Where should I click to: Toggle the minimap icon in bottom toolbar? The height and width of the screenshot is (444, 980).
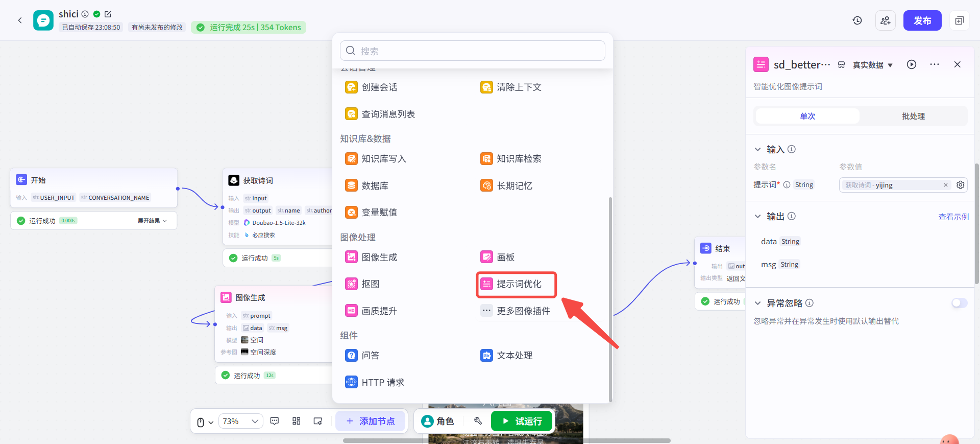[x=318, y=421]
